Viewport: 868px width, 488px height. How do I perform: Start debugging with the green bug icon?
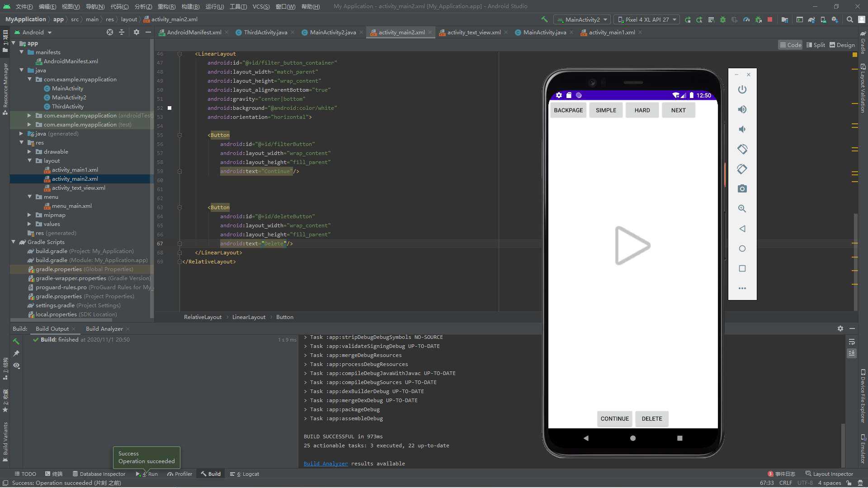coord(722,19)
